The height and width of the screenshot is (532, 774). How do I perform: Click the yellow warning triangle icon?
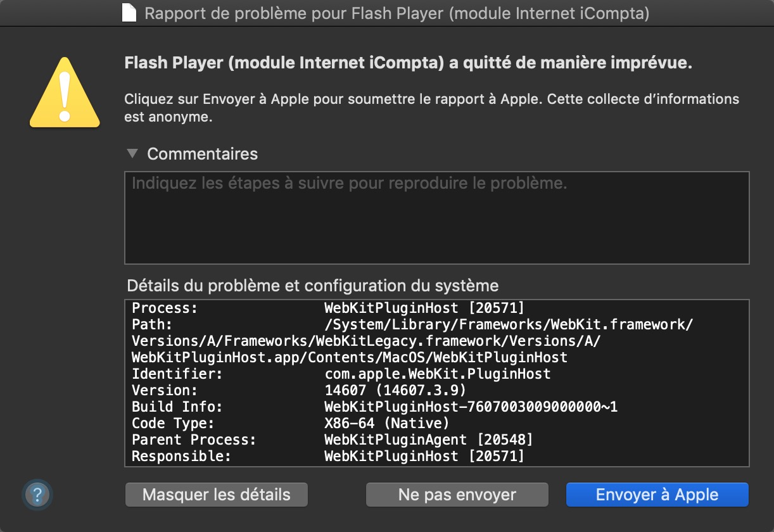point(65,92)
